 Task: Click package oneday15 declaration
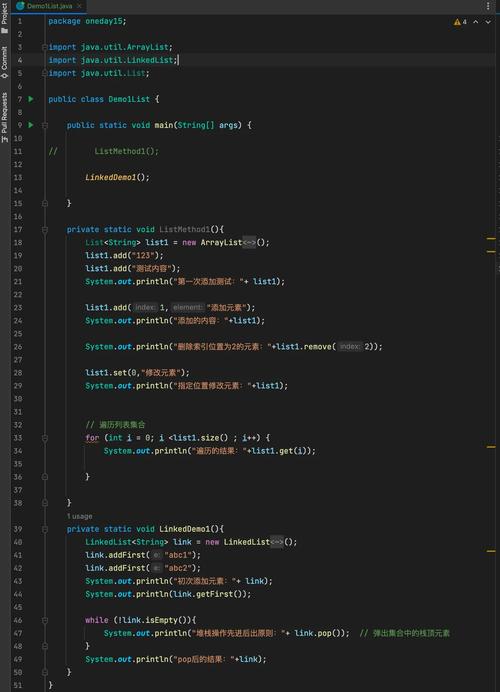87,21
